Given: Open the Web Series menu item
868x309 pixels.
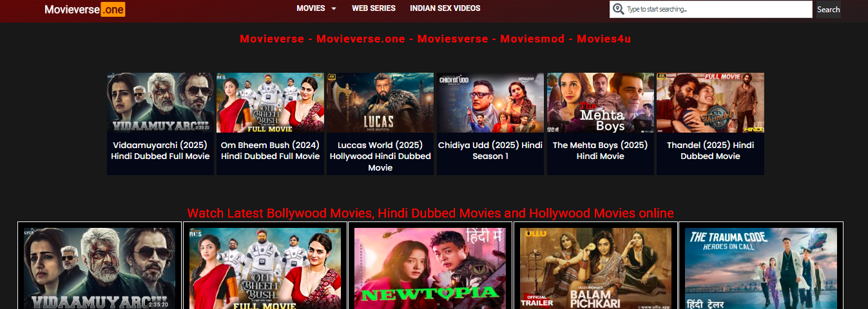Looking at the screenshot, I should click(373, 8).
